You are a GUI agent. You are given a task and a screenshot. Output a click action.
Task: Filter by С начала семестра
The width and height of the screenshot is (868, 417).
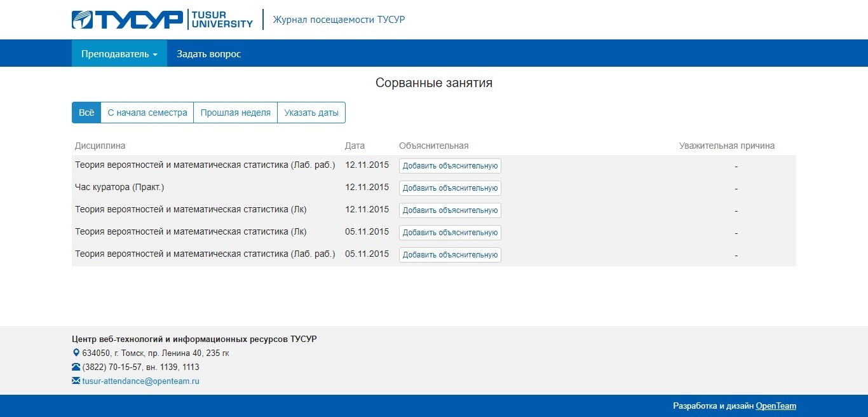(147, 113)
